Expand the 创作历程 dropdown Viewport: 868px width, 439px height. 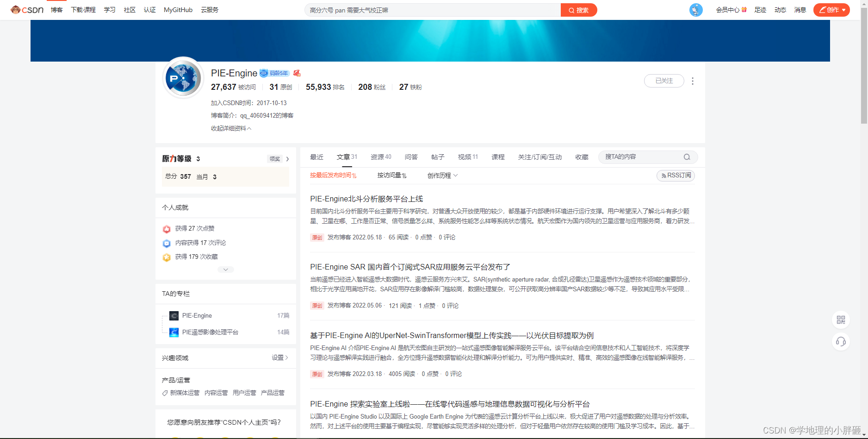[442, 175]
